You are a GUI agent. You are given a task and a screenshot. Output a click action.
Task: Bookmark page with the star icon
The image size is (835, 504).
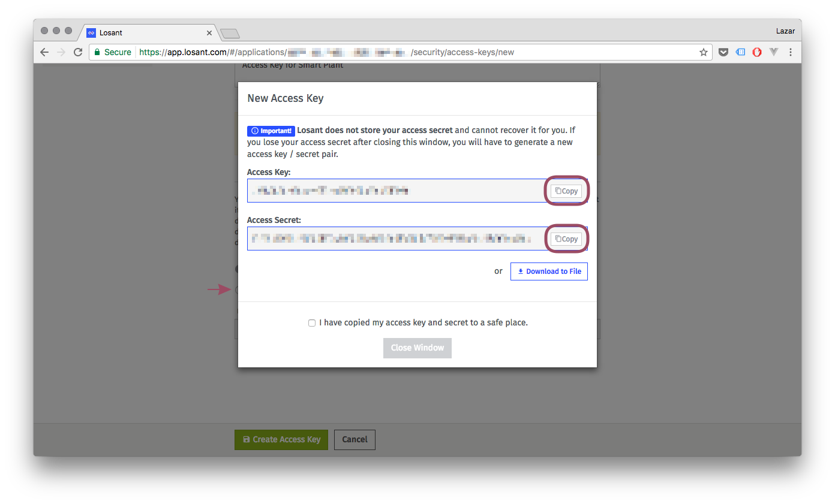(704, 52)
